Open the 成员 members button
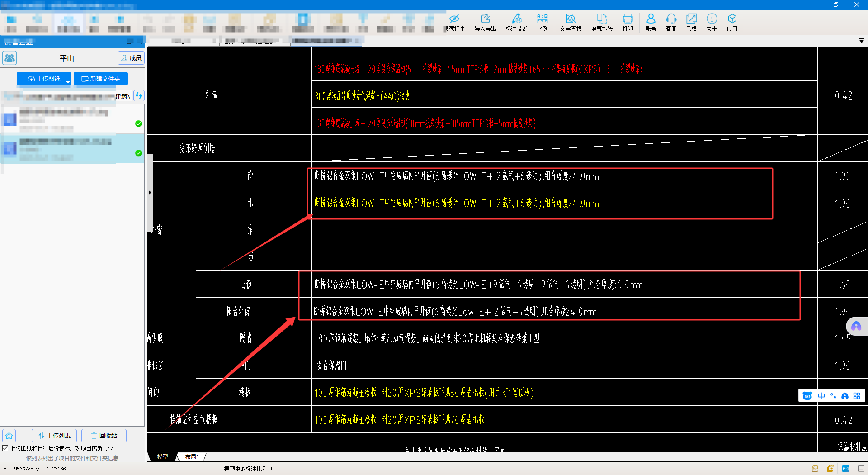Screen dimensions: 868x475 click(131, 58)
